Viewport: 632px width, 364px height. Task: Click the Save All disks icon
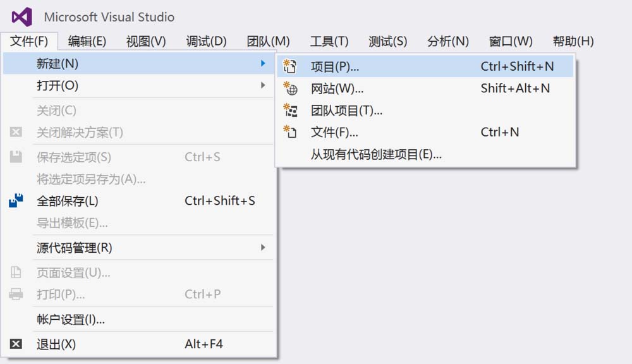(x=16, y=201)
